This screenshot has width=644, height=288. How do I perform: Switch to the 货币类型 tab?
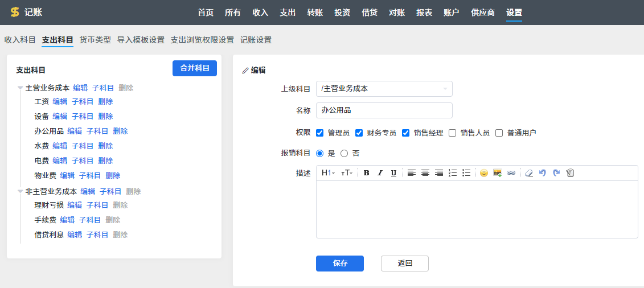(95, 40)
